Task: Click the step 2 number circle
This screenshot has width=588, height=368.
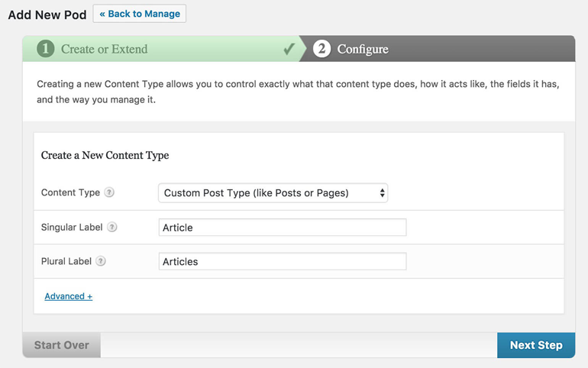Action: [321, 49]
